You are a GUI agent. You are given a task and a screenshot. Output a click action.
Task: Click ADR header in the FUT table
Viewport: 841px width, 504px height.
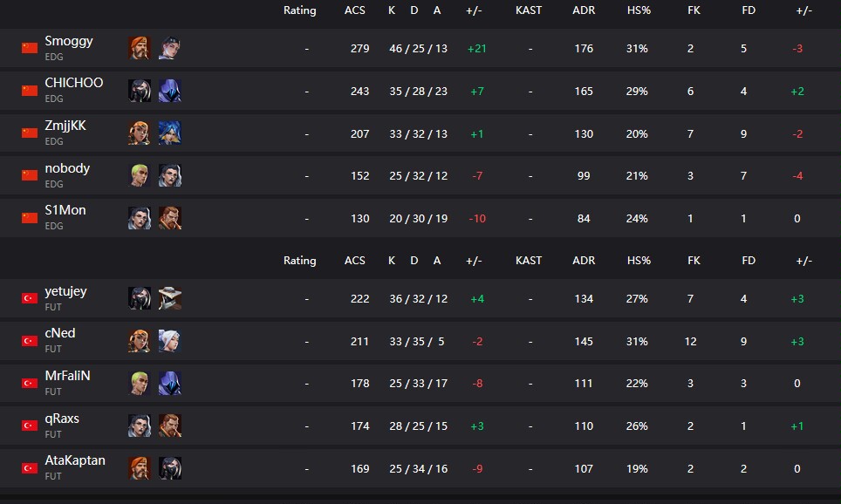click(584, 260)
